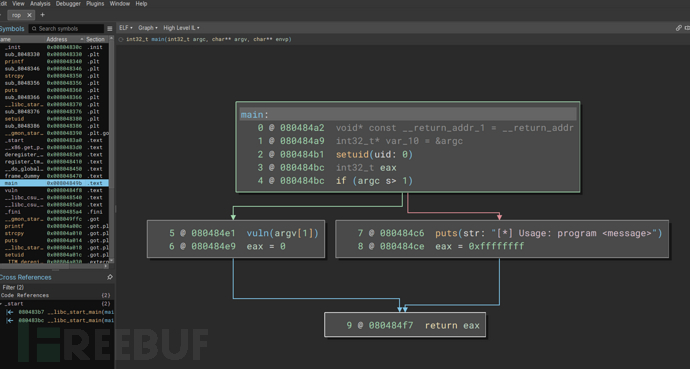Click the eax = 0xffffffff instruction
The height and width of the screenshot is (369, 690).
(x=480, y=246)
